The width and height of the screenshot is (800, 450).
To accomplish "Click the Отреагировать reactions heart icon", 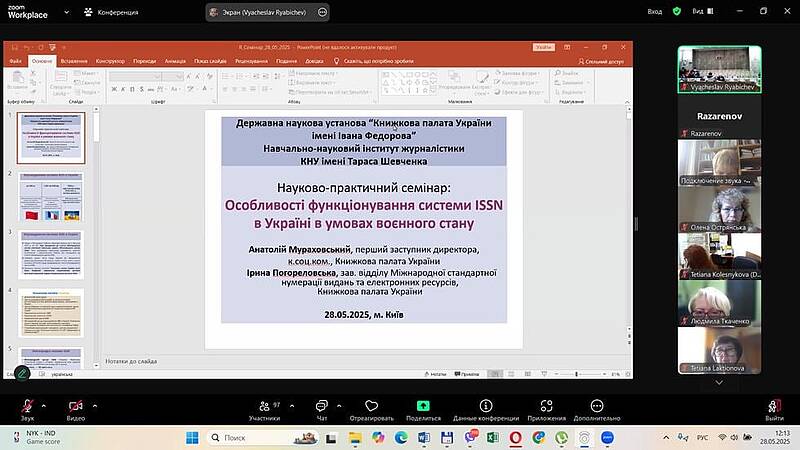I will click(x=372, y=408).
